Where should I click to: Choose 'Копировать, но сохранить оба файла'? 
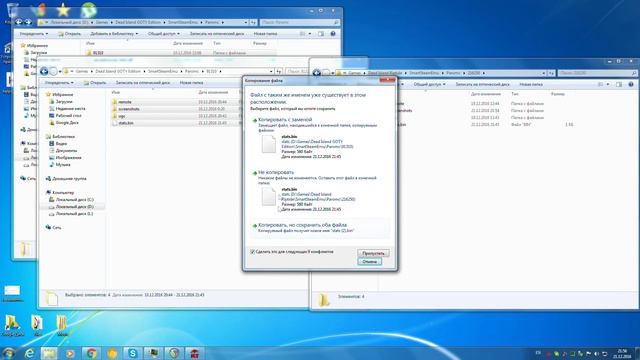click(302, 225)
